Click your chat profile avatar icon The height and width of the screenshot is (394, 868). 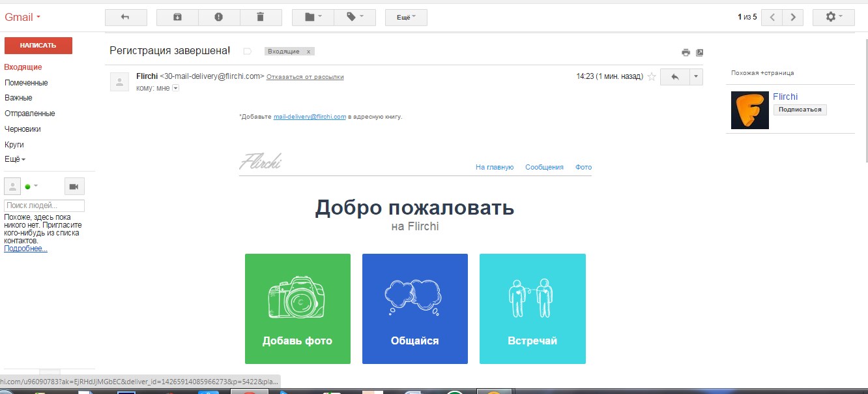coord(12,187)
